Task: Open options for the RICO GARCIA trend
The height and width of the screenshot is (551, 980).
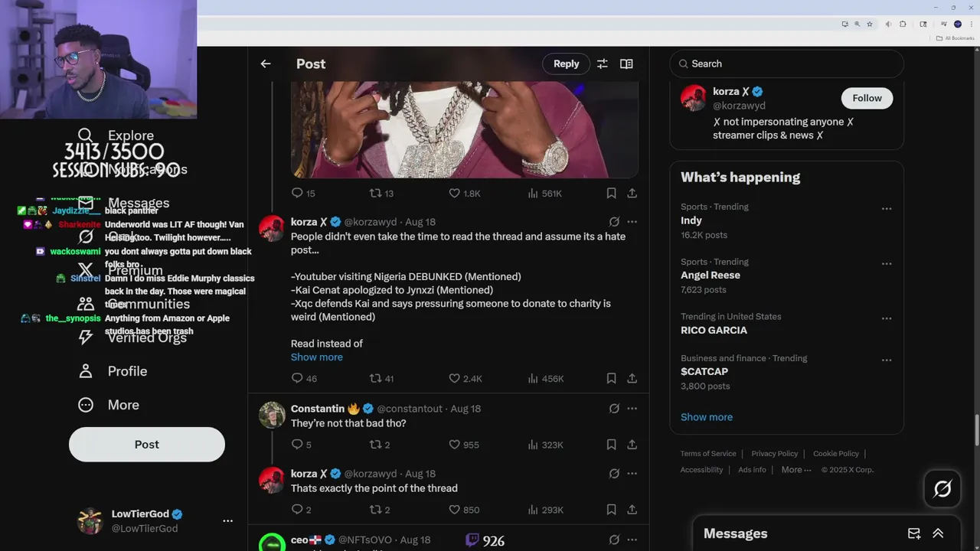Action: pos(887,318)
